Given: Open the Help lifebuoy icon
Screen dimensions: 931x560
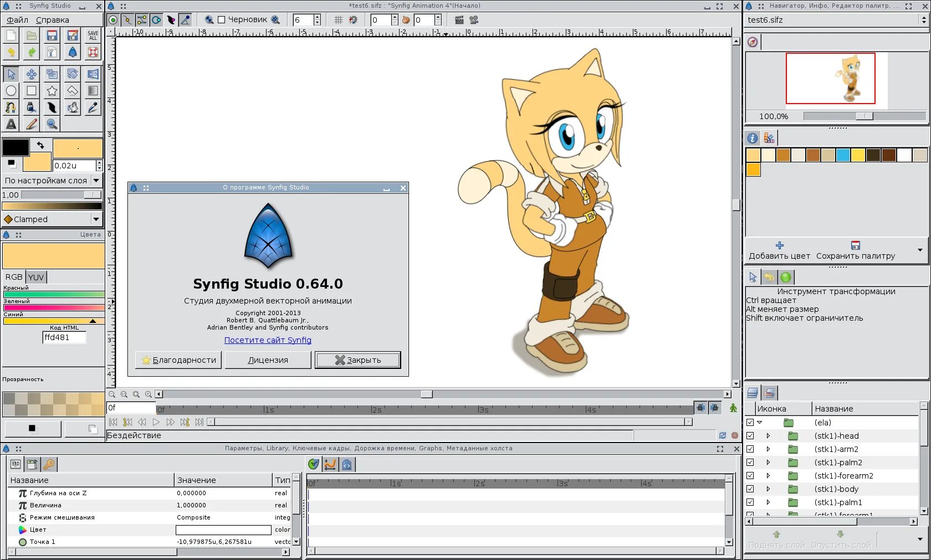Looking at the screenshot, I should click(93, 52).
